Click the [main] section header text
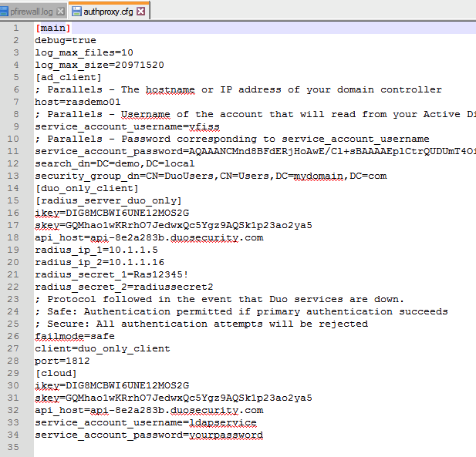Image resolution: width=476 pixels, height=457 pixels. (53, 28)
